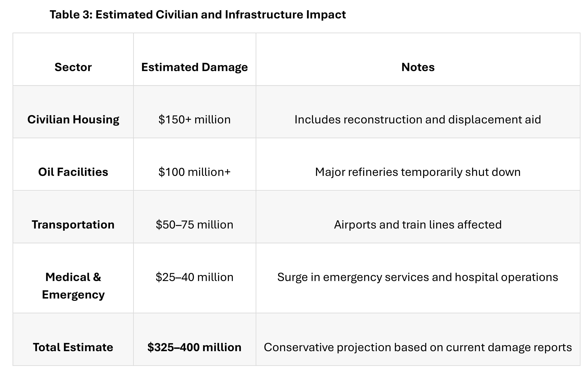Viewport: 588px width, 380px height.
Task: Select the 'Estimated Damage' column header
Action: click(x=194, y=67)
